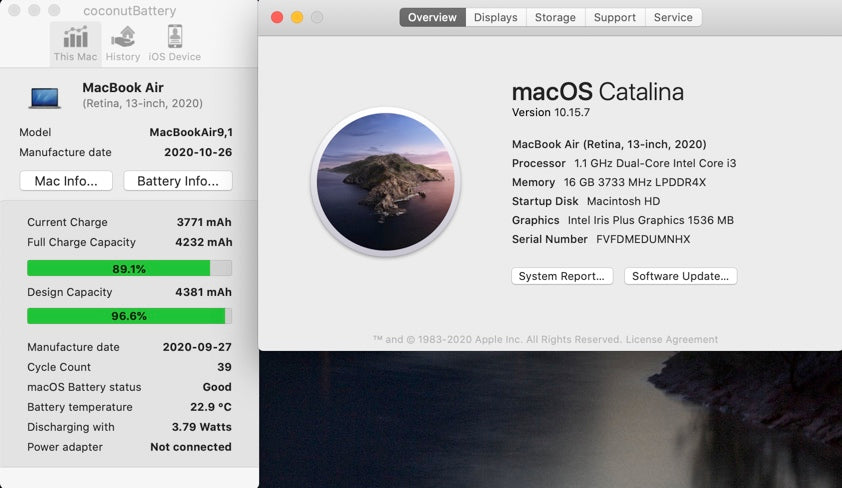Select the 2020-10-26 manufacture date

click(198, 152)
